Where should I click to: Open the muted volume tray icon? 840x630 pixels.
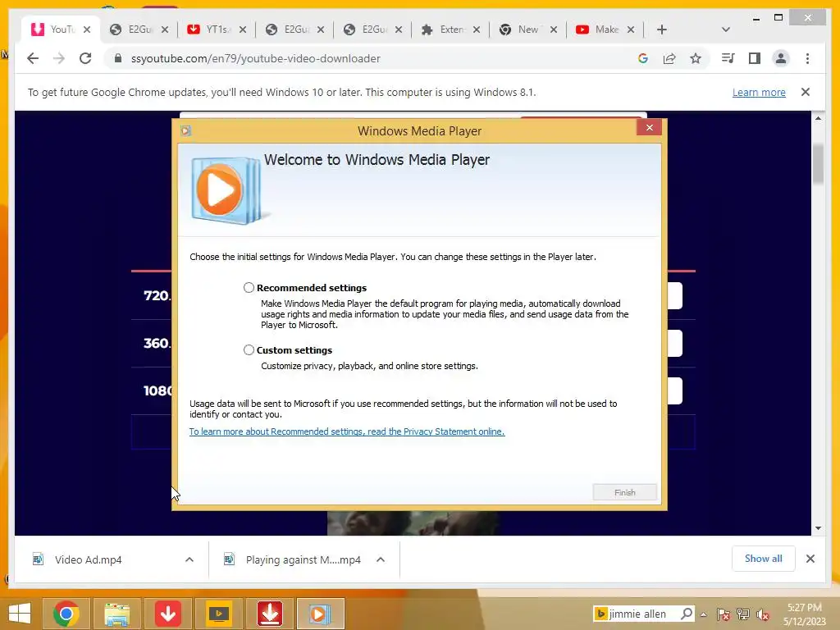tap(763, 614)
